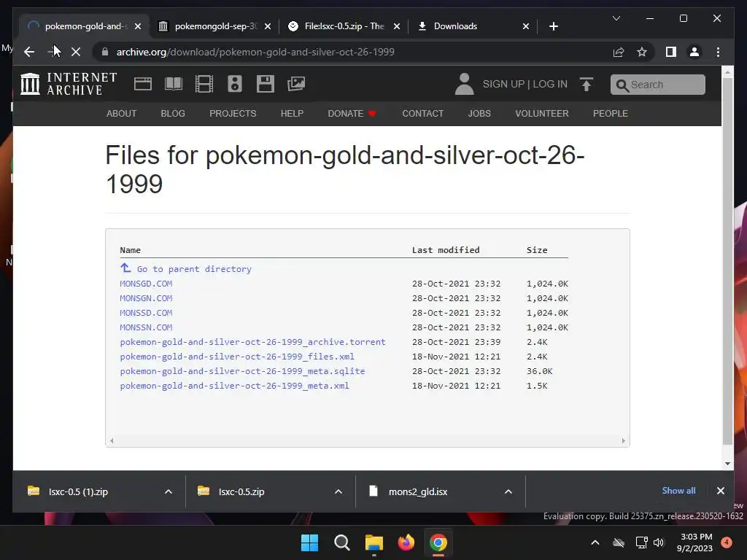Click the Archive Search field

pos(657,85)
